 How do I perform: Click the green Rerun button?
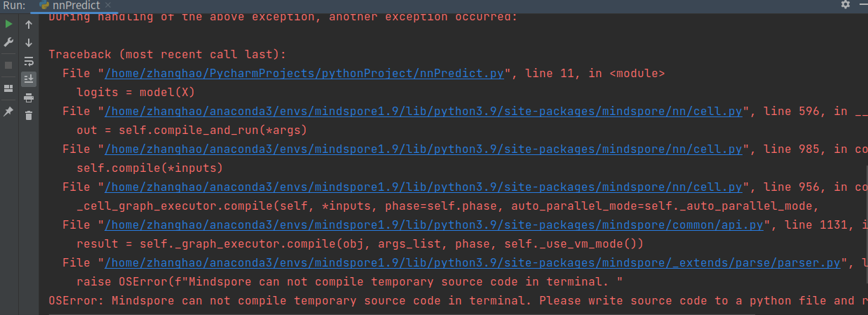8,25
